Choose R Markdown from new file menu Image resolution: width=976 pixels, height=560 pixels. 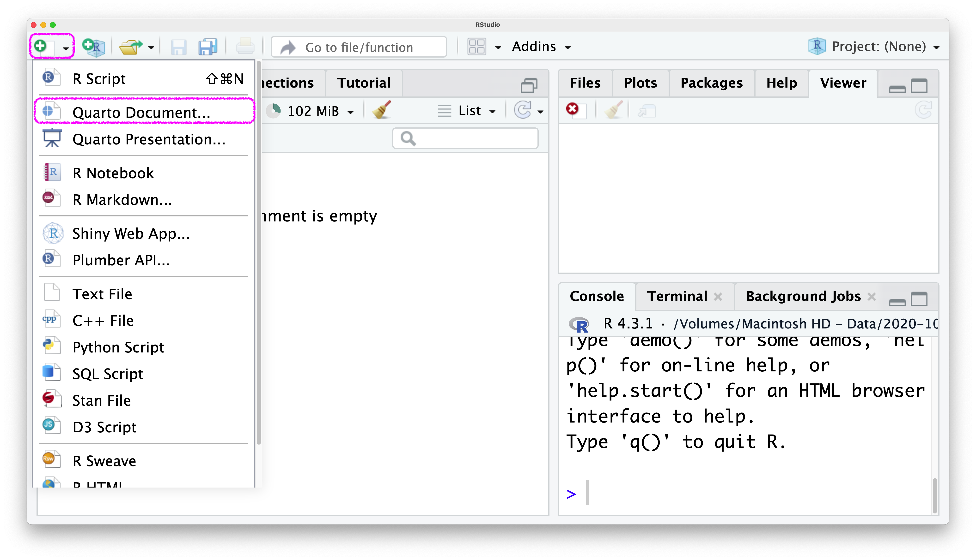click(x=122, y=200)
